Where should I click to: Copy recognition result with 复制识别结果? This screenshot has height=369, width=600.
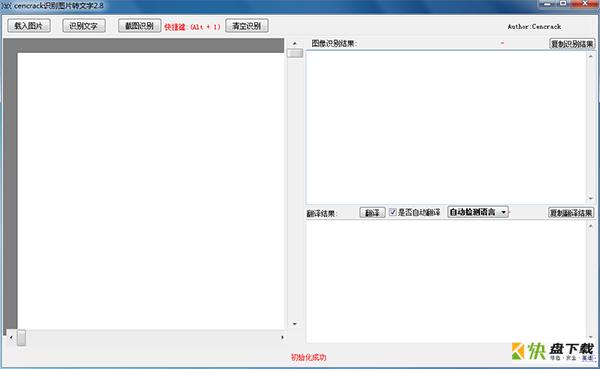(x=572, y=44)
